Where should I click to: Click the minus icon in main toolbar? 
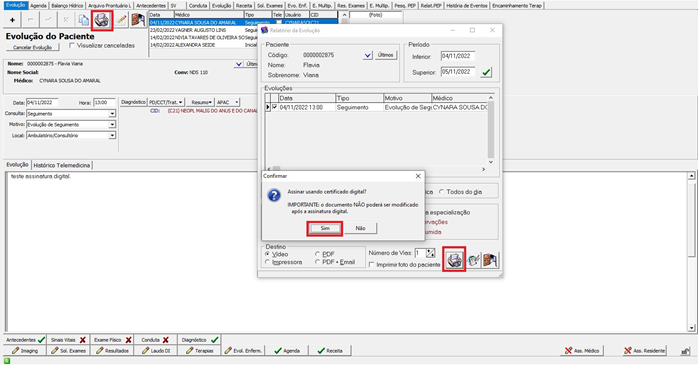[30, 20]
